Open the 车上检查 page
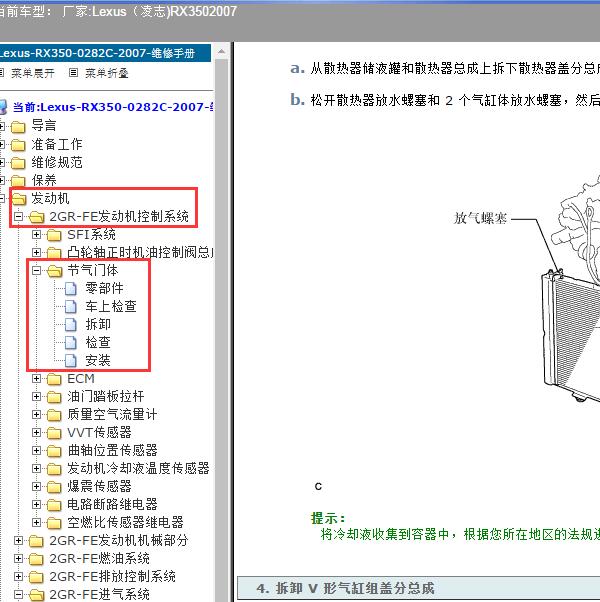The width and height of the screenshot is (600, 602). pos(111,306)
